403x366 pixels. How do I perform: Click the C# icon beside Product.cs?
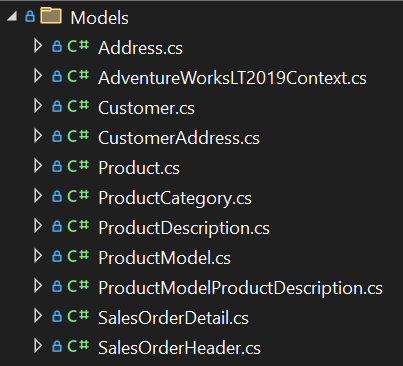tap(78, 166)
